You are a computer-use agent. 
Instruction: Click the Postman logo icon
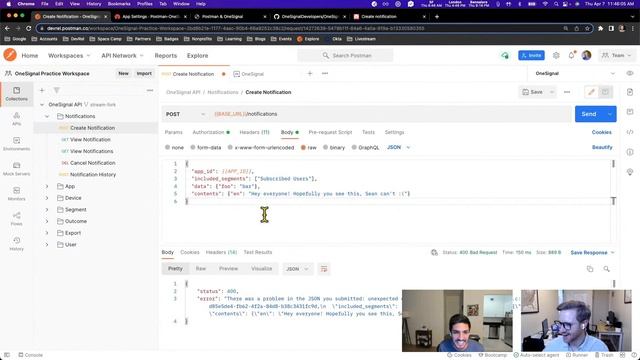point(10,55)
